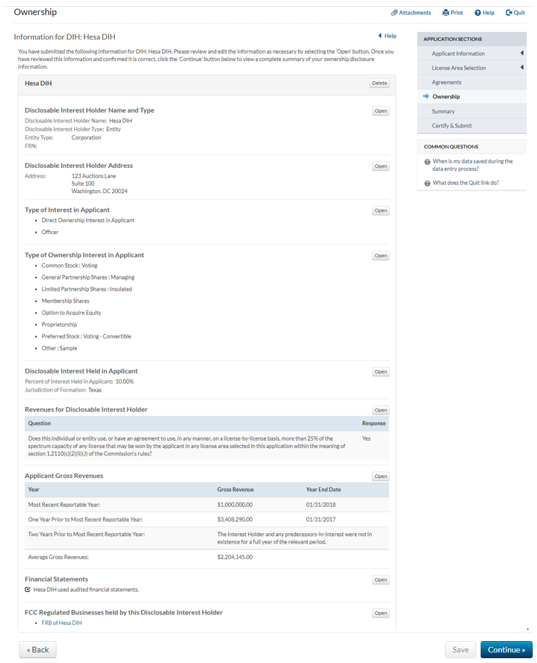The image size is (537, 663).
Task: Expand the License Area Selection arrow
Action: 522,68
